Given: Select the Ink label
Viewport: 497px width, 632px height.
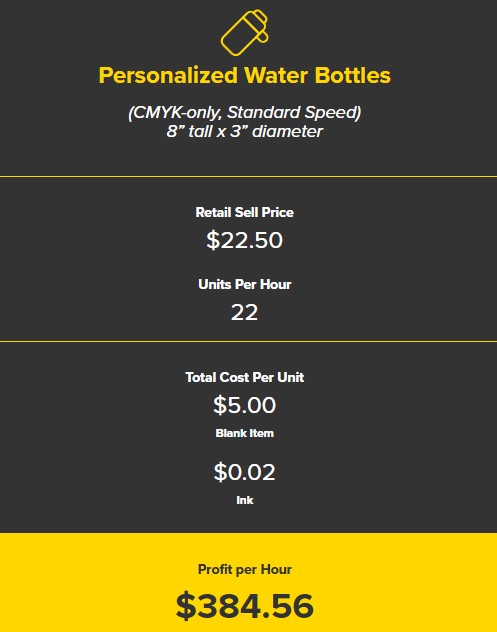Looking at the screenshot, I should pos(245,500).
